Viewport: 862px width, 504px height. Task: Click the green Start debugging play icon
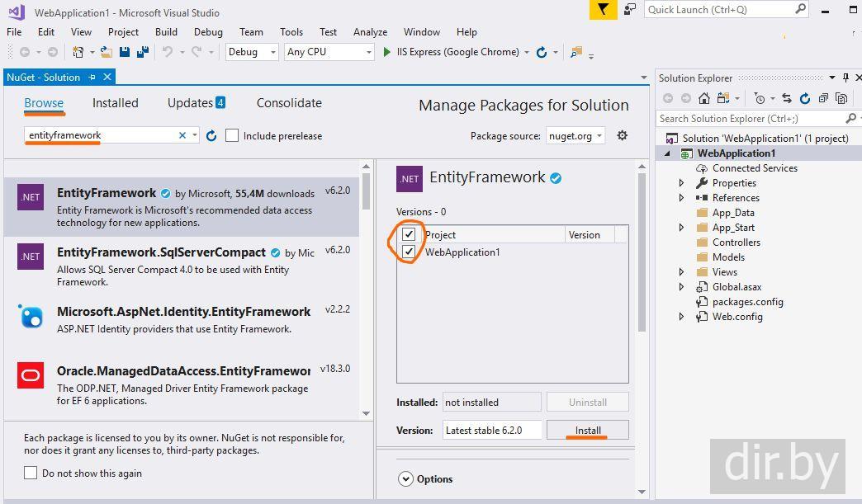coord(387,52)
